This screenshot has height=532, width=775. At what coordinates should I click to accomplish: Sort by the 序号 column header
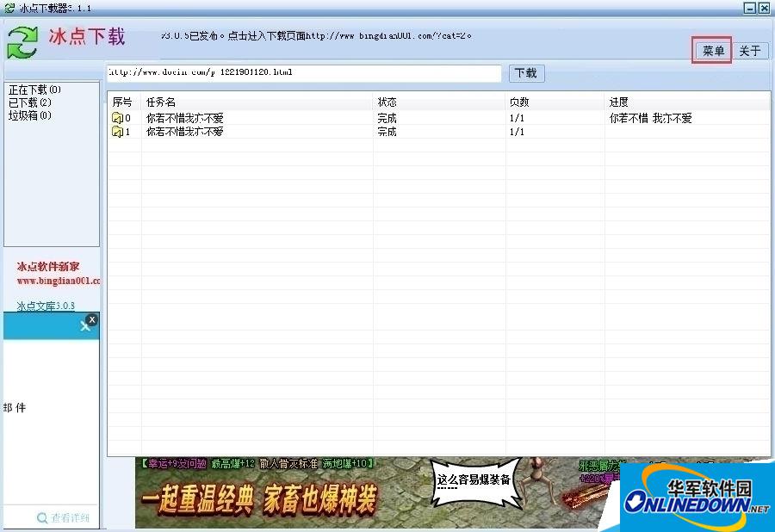(x=124, y=102)
